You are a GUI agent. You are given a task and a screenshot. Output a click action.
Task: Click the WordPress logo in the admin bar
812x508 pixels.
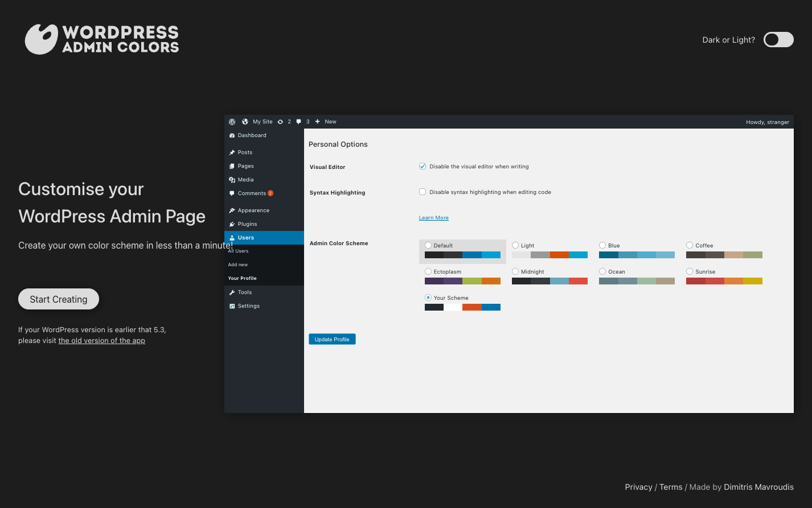[x=232, y=121]
